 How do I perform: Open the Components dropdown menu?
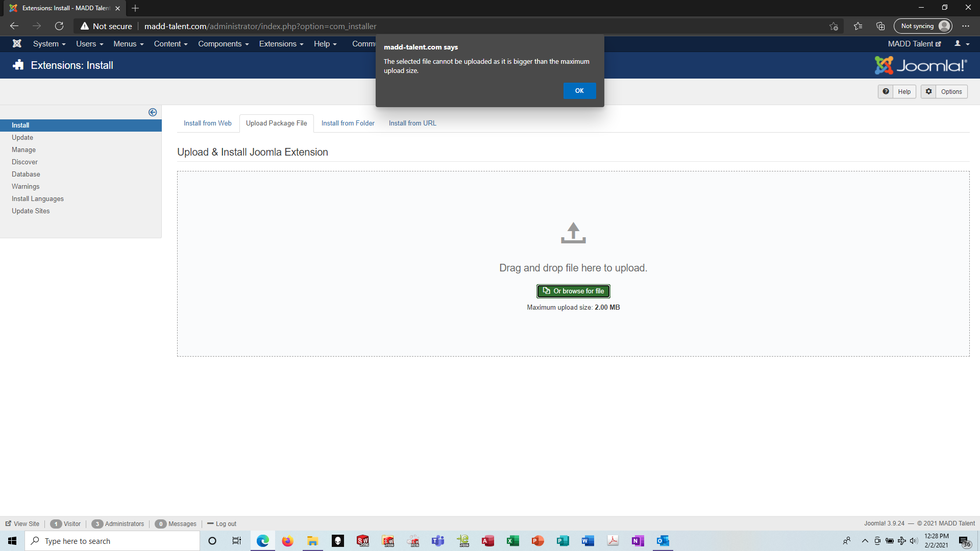[x=223, y=44]
